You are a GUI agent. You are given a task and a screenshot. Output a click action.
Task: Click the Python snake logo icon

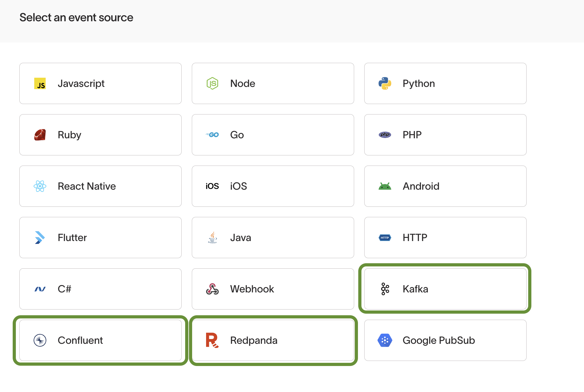385,83
